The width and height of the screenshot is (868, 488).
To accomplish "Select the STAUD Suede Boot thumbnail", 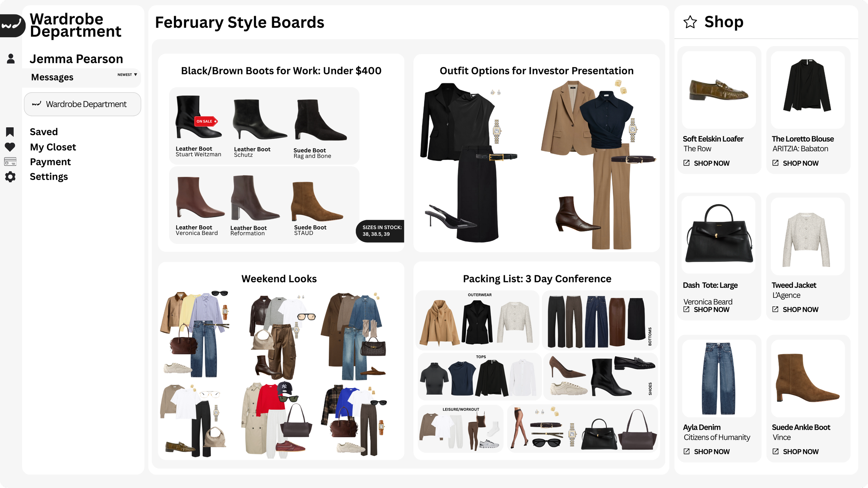I will [317, 202].
